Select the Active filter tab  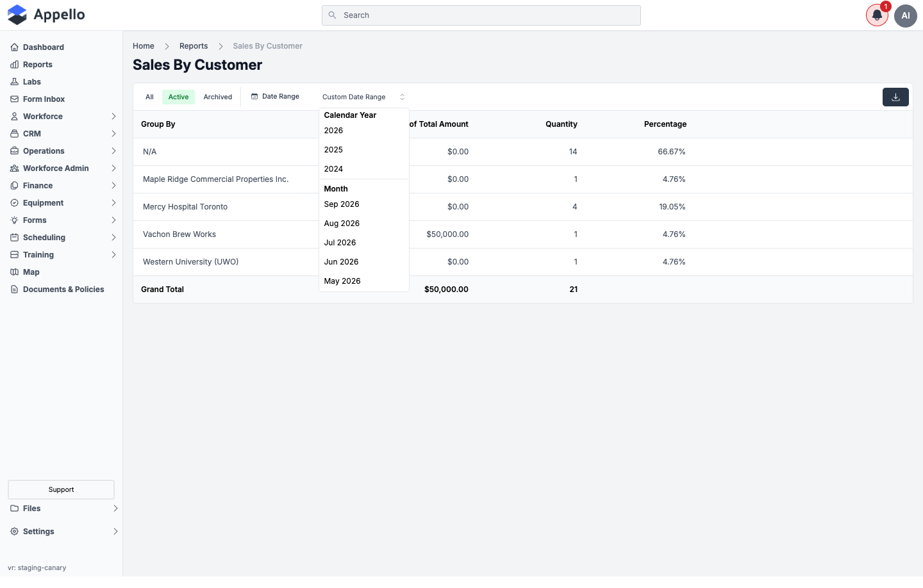tap(178, 97)
